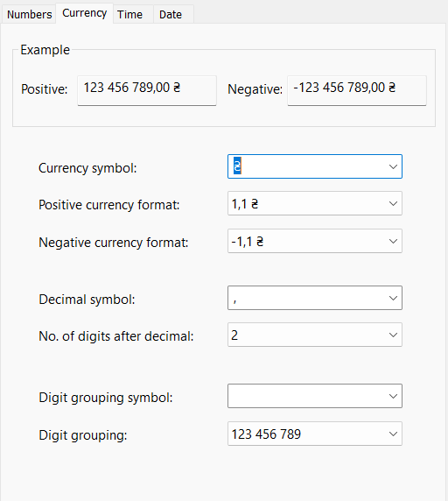Click the Negative example value box
The height and width of the screenshot is (501, 448).
[x=357, y=90]
